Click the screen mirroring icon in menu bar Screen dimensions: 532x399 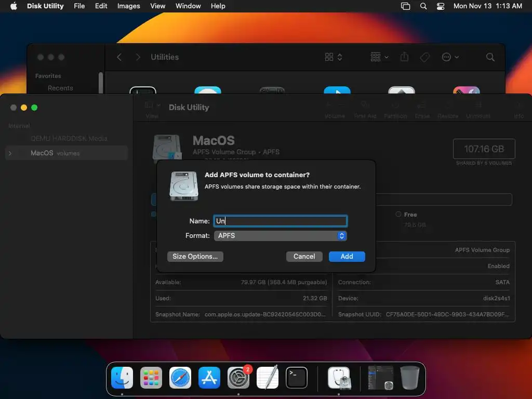[x=405, y=6]
